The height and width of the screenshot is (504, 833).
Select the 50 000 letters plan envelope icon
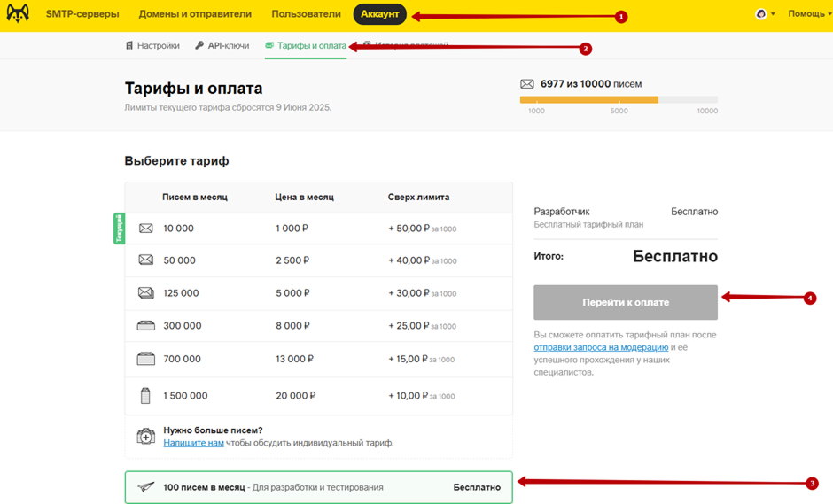146,260
